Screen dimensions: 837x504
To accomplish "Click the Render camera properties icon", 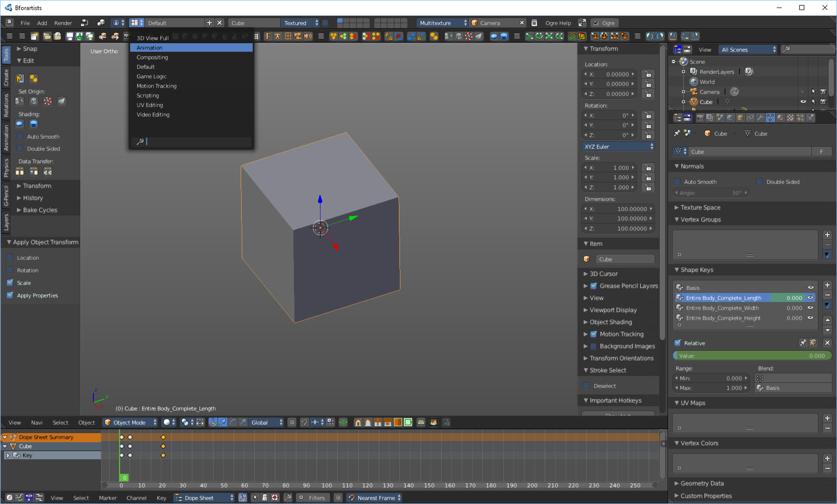I will tap(700, 118).
